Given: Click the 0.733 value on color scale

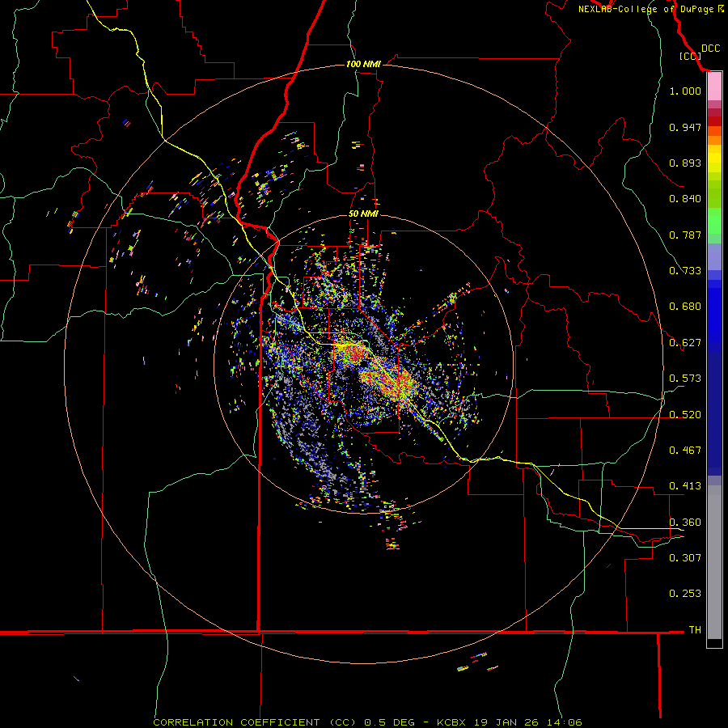Looking at the screenshot, I should click(685, 271).
